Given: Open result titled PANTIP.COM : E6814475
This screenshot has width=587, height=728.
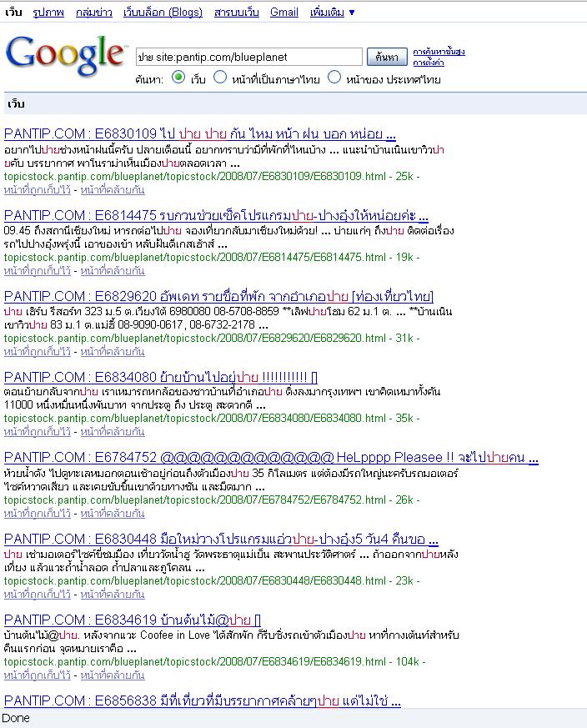Looking at the screenshot, I should point(216,215).
